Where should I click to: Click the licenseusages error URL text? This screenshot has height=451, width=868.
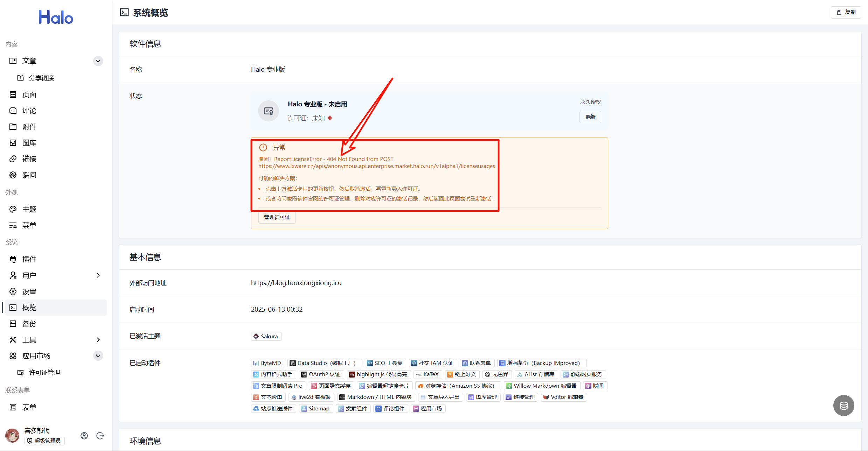(377, 166)
